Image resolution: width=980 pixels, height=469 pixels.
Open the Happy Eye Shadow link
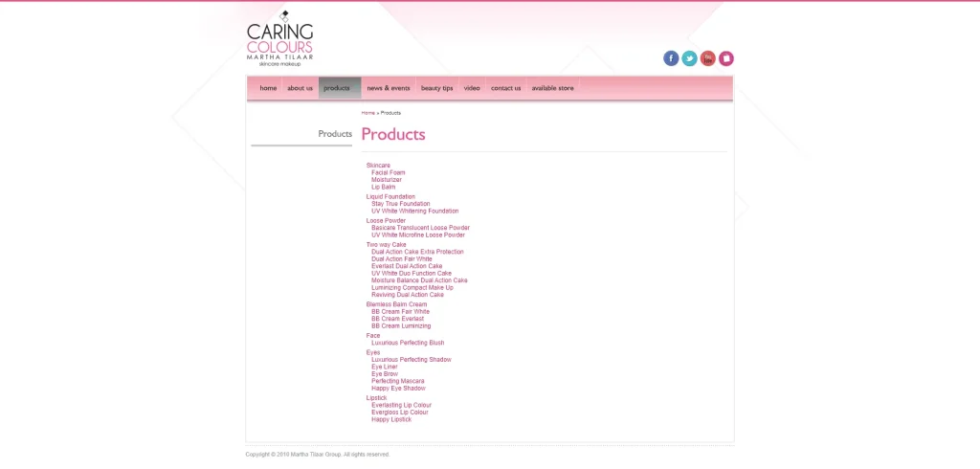[x=399, y=389]
